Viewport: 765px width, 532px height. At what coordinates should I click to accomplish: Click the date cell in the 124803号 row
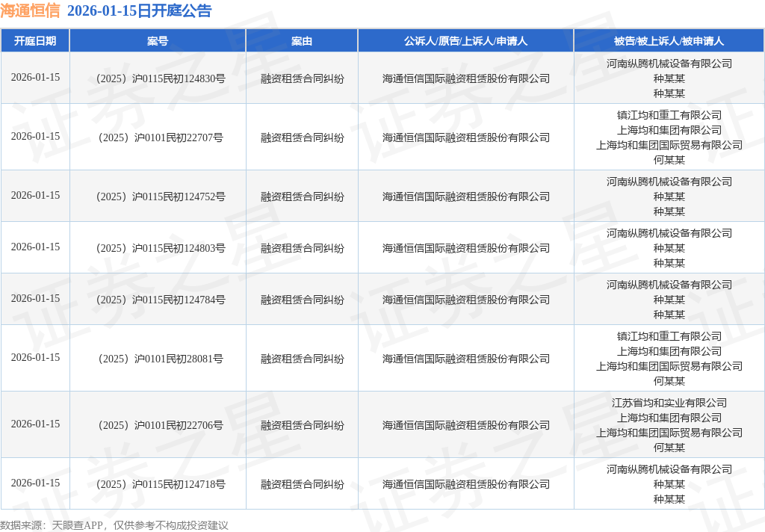(35, 247)
